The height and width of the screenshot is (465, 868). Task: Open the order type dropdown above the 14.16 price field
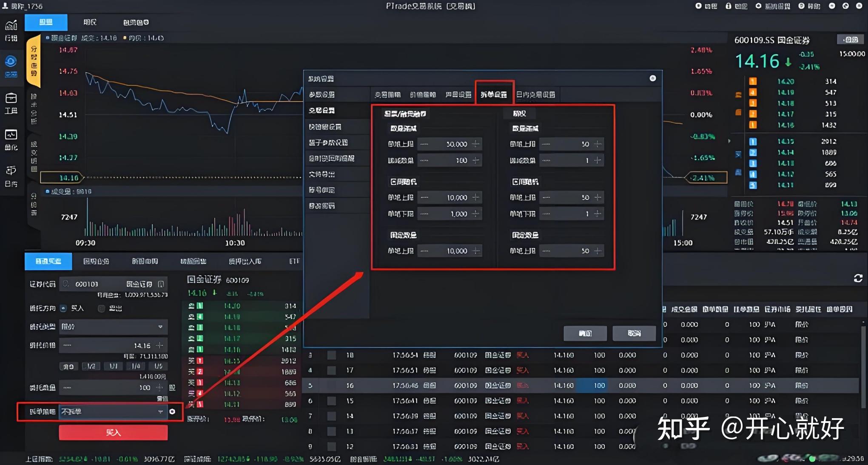coord(113,327)
